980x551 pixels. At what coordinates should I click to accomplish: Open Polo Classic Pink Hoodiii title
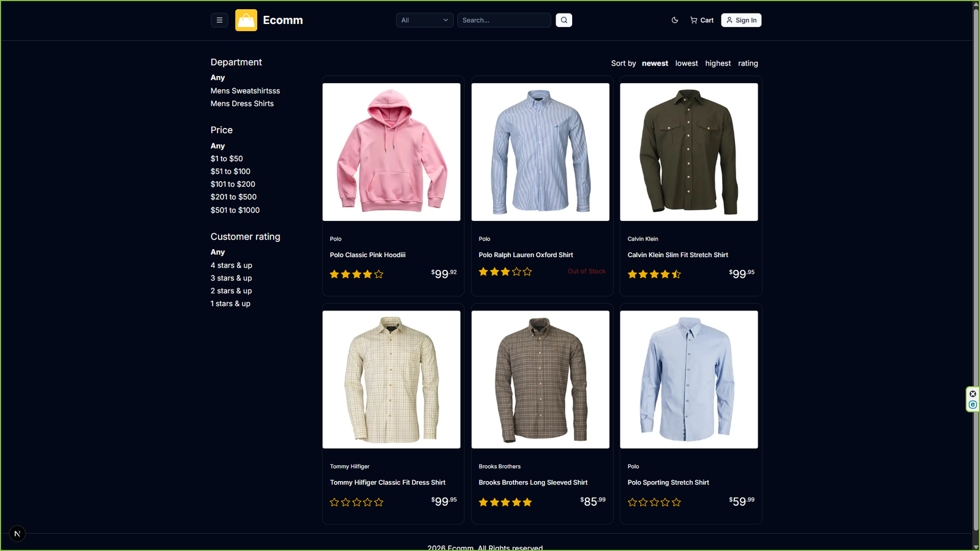coord(367,255)
